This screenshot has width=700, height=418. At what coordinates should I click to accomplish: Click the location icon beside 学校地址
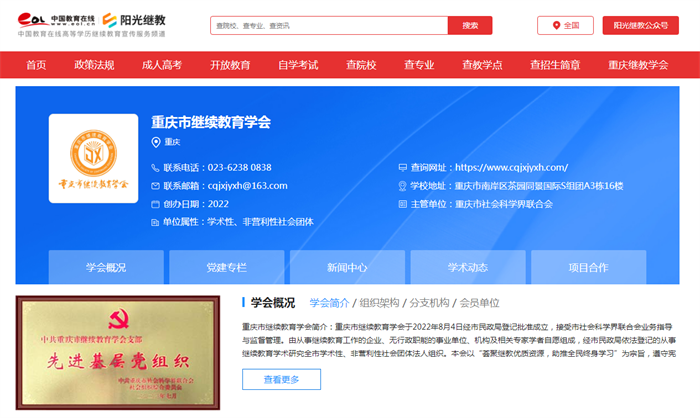402,185
